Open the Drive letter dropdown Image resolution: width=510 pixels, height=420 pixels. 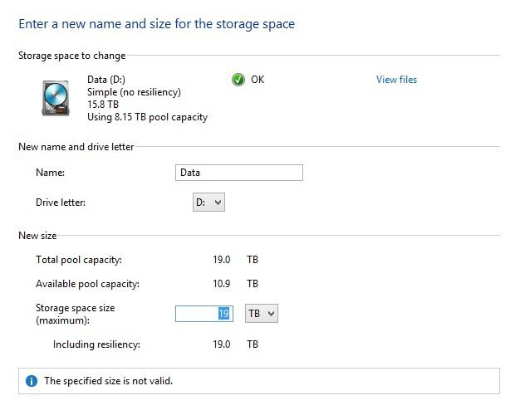[x=208, y=202]
